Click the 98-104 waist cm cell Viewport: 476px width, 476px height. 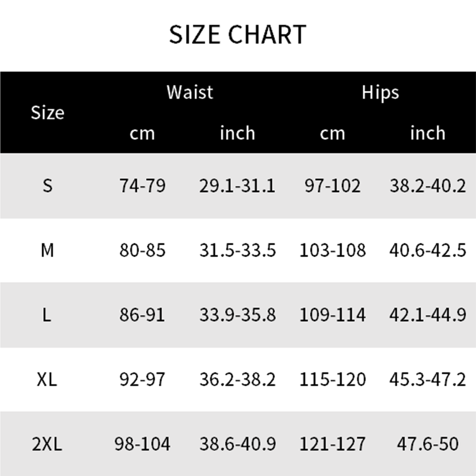tap(142, 443)
